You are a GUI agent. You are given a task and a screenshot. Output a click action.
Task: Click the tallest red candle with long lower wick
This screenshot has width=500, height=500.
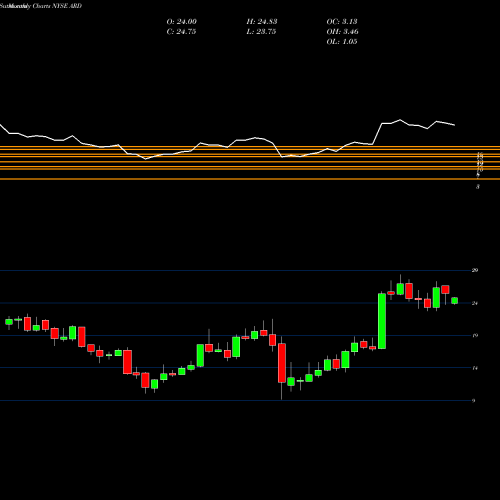282,363
